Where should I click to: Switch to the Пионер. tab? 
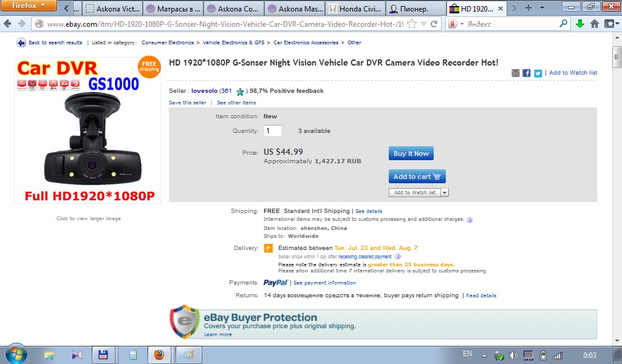(416, 8)
